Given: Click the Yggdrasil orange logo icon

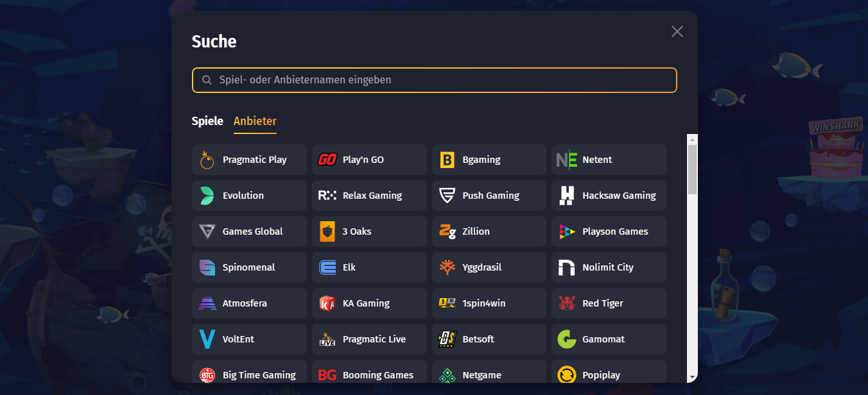Looking at the screenshot, I should click(447, 267).
